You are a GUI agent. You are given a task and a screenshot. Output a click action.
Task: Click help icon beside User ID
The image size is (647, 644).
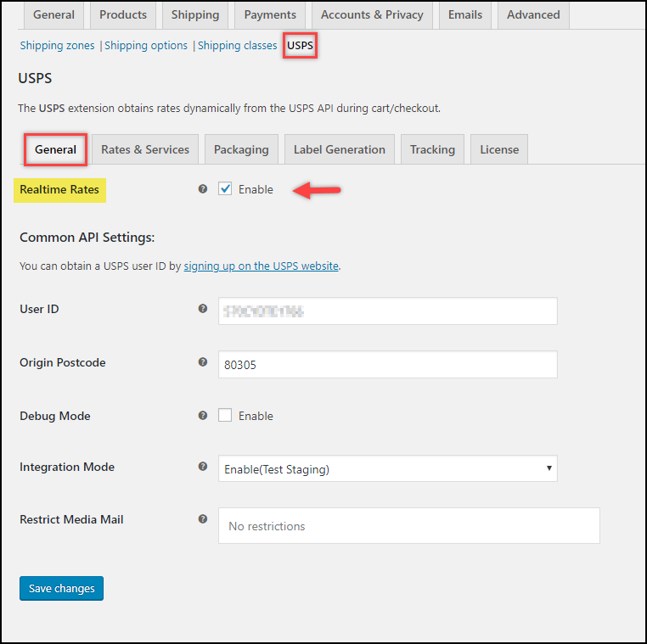tap(203, 308)
